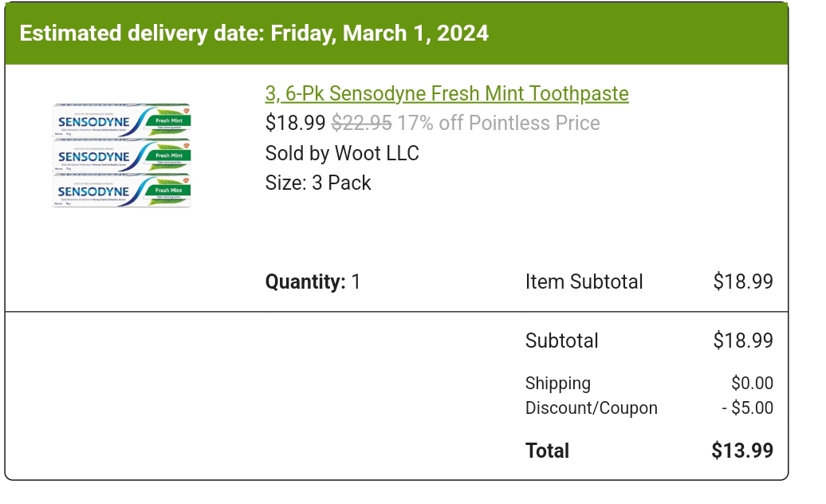The height and width of the screenshot is (504, 826).
Task: Click the Item Subtotal label
Action: click(584, 282)
